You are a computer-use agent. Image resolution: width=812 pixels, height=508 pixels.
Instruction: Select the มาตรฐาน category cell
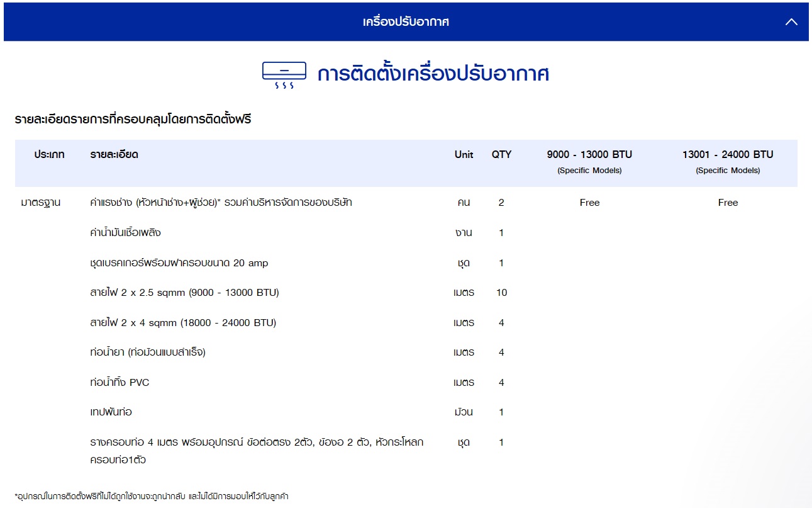41,203
